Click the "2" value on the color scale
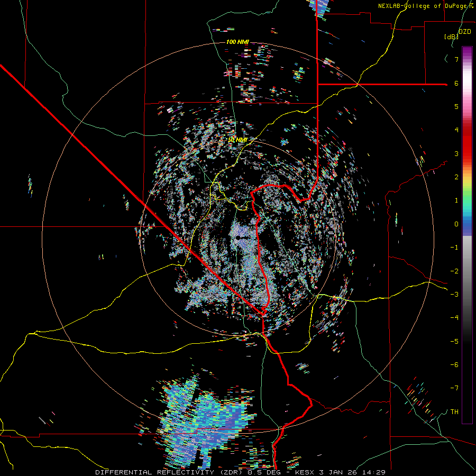Image resolution: width=476 pixels, height=476 pixels. pyautogui.click(x=456, y=177)
